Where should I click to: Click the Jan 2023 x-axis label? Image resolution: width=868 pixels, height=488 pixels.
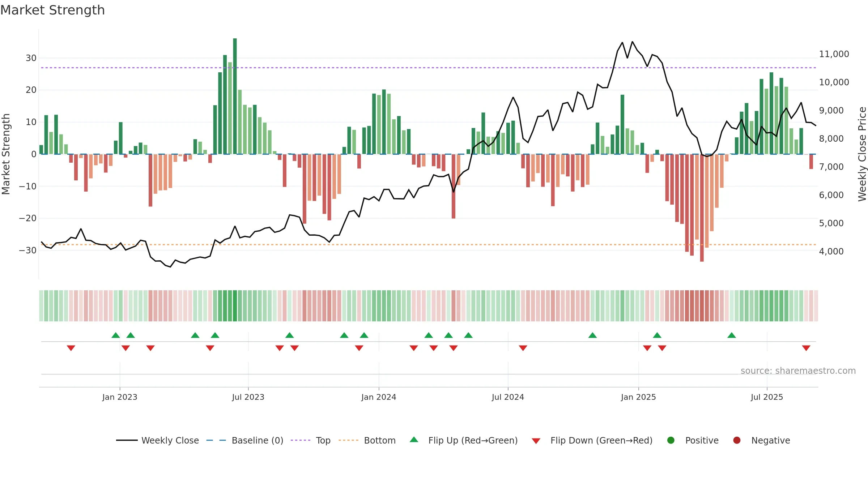(120, 397)
